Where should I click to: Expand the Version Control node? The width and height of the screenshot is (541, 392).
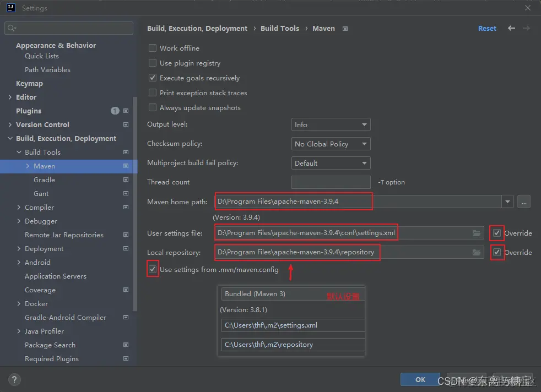tap(10, 125)
